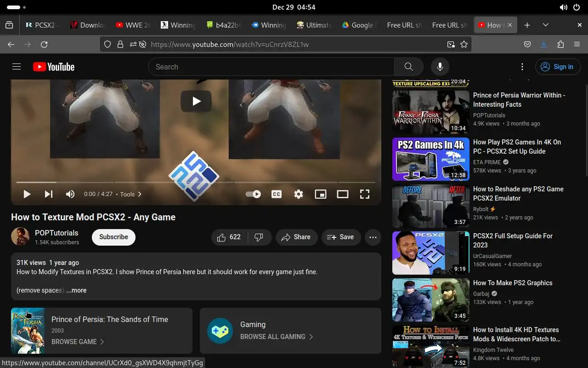
Task: Open picture-in-picture from URL bar
Action: (451, 45)
